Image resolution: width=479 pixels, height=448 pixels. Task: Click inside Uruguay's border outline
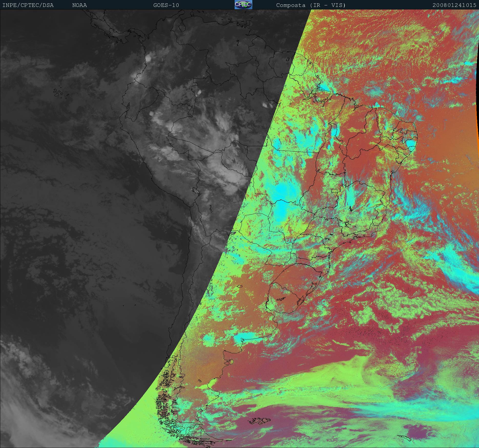[x=284, y=303]
